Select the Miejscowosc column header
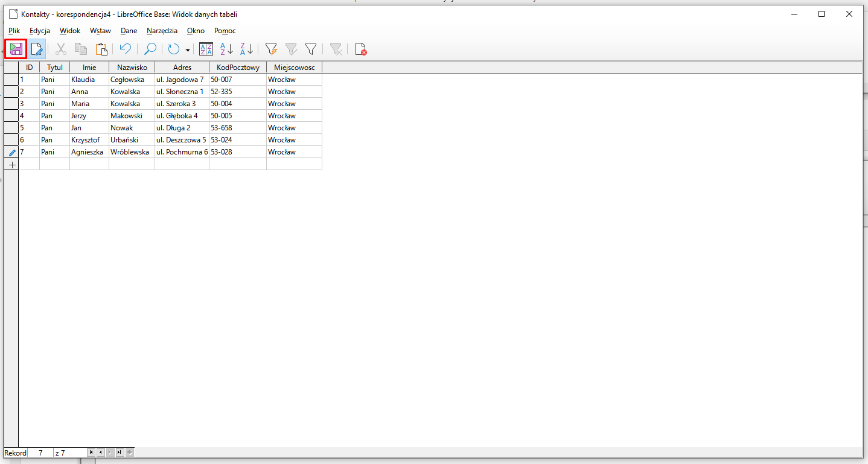868x464 pixels. 295,68
